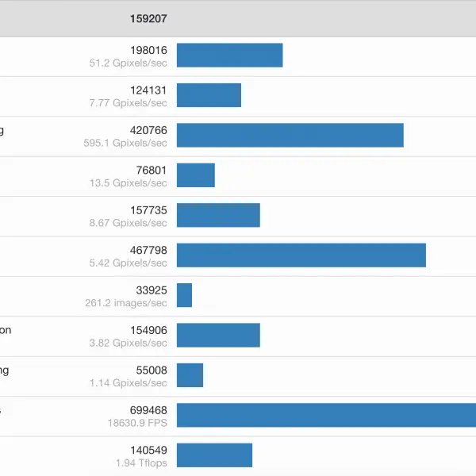
Task: Click the 76801 score bar
Action: tap(196, 175)
